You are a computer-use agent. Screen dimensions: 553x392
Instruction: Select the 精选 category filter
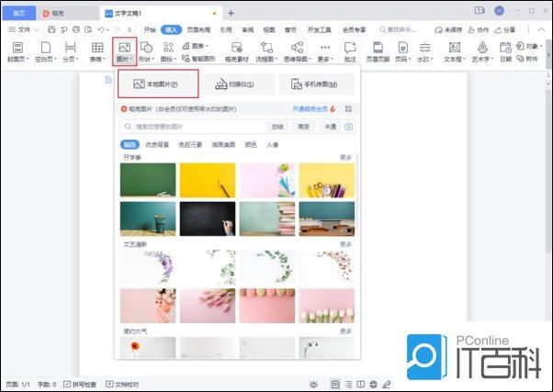point(130,144)
